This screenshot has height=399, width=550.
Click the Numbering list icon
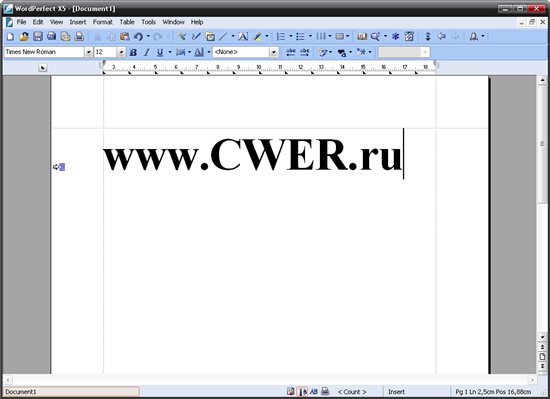click(x=281, y=36)
